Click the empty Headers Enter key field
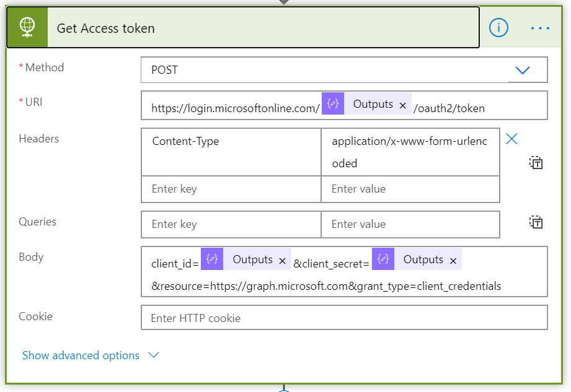This screenshot has height=392, width=571. click(231, 189)
